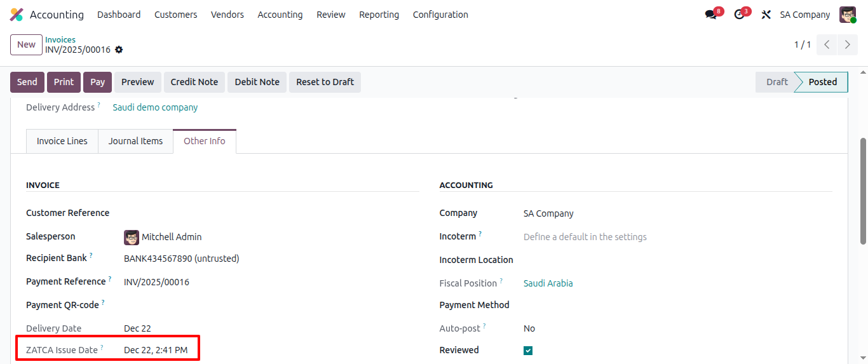Click the Odoo Accounting app logo icon

pos(17,15)
